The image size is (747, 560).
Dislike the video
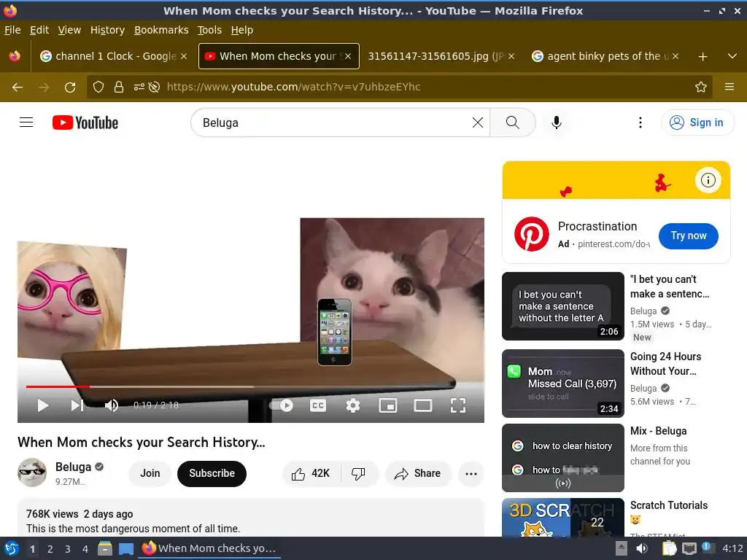point(359,473)
